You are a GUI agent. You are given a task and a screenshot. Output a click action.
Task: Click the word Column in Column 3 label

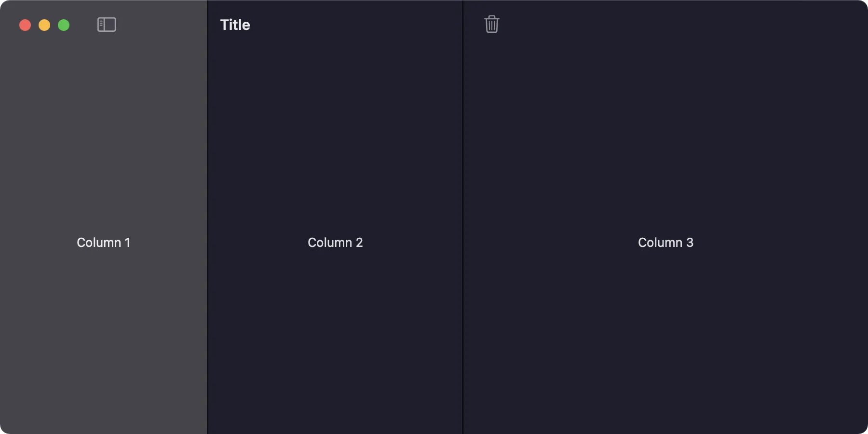(x=660, y=243)
